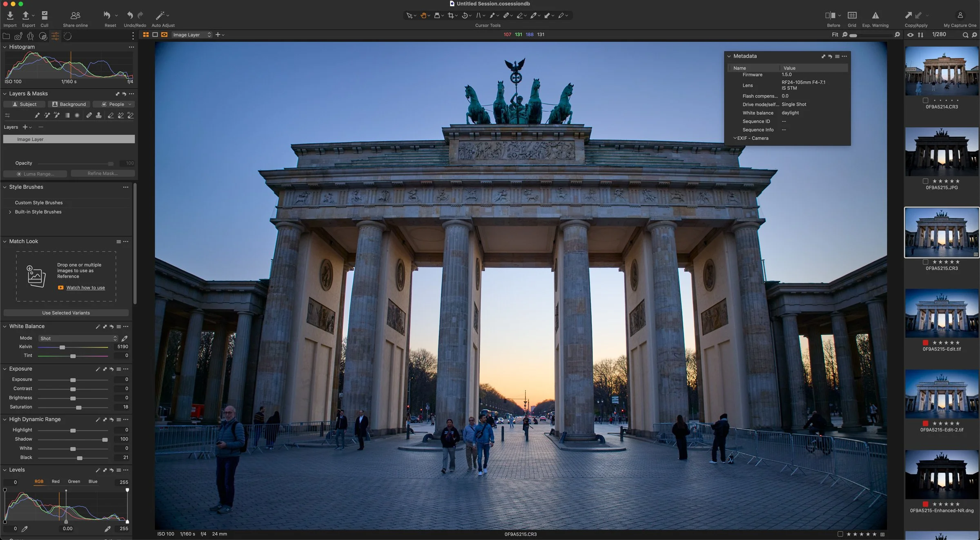The image size is (980, 540).
Task: Select the 0F9A5215-Edit.tif thumbnail
Action: (942, 313)
